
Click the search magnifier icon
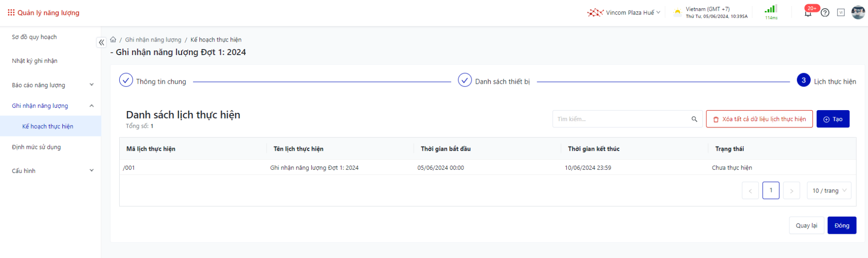(x=694, y=119)
